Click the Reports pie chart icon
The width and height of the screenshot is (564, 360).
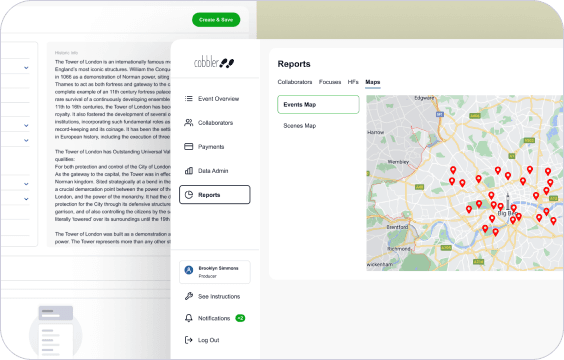tap(188, 195)
